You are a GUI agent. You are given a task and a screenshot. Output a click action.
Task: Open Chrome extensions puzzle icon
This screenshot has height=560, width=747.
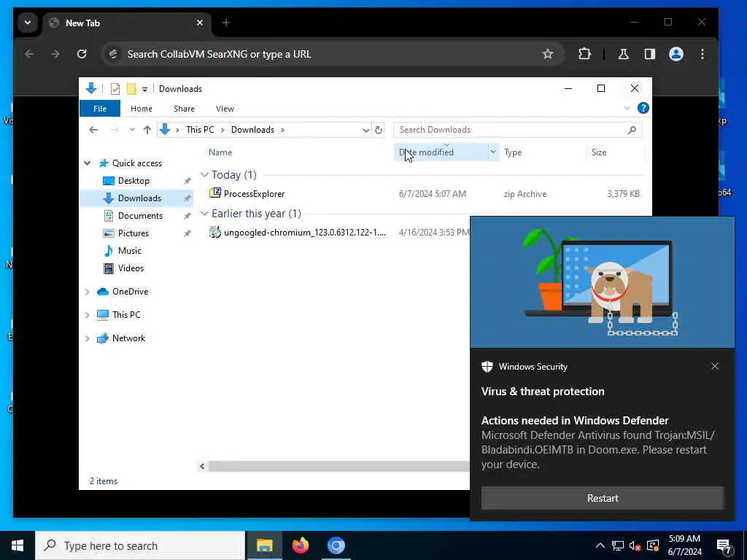(x=584, y=54)
